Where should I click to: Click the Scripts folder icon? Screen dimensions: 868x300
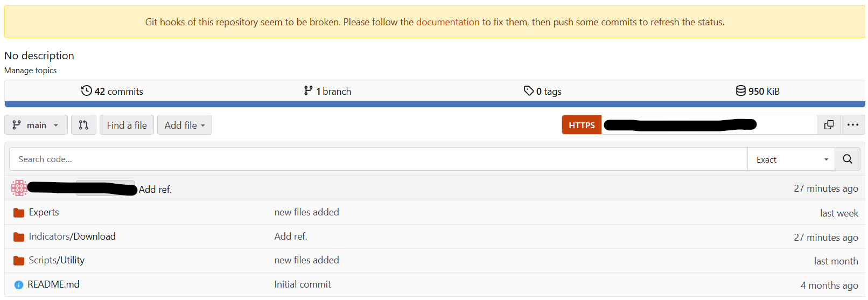click(19, 261)
